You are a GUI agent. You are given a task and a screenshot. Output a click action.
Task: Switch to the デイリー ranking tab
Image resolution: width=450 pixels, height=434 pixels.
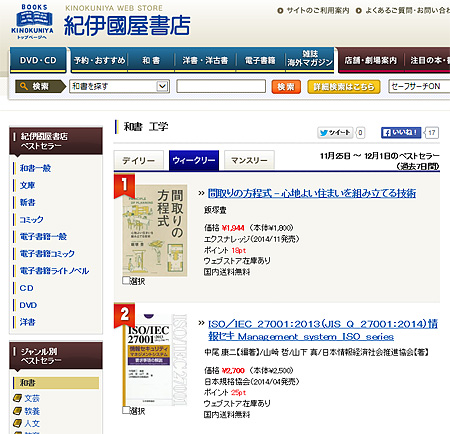(139, 160)
